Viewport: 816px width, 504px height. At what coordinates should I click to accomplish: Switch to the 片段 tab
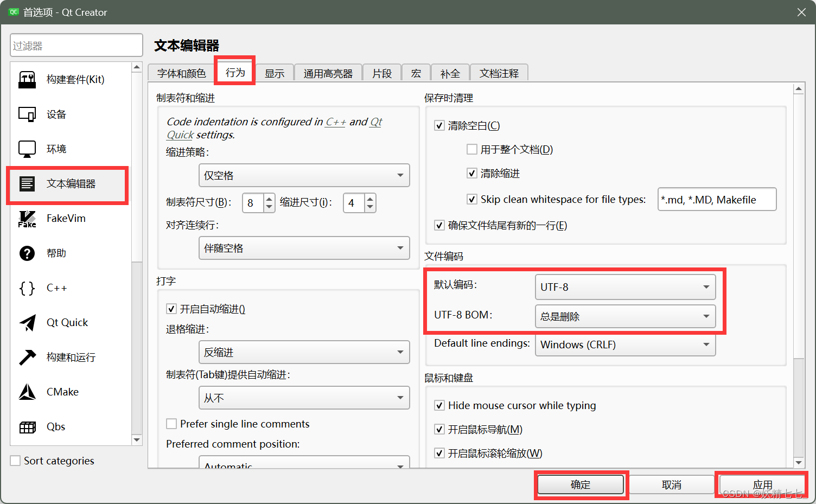pos(382,73)
